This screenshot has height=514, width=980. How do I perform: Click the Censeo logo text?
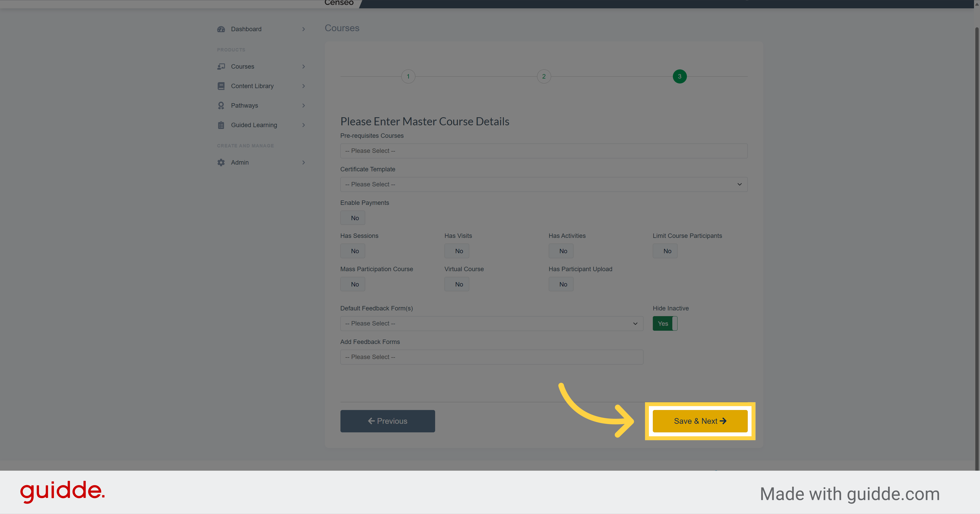coord(339,3)
